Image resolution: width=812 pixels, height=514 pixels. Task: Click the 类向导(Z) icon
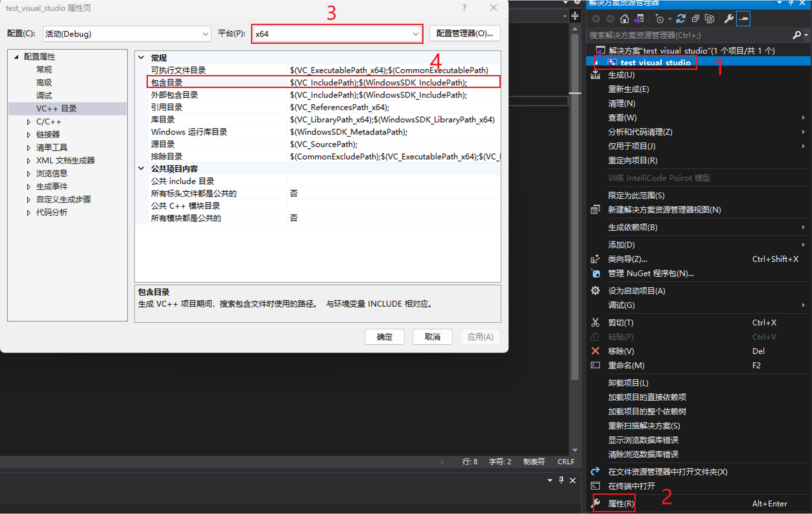tap(595, 259)
